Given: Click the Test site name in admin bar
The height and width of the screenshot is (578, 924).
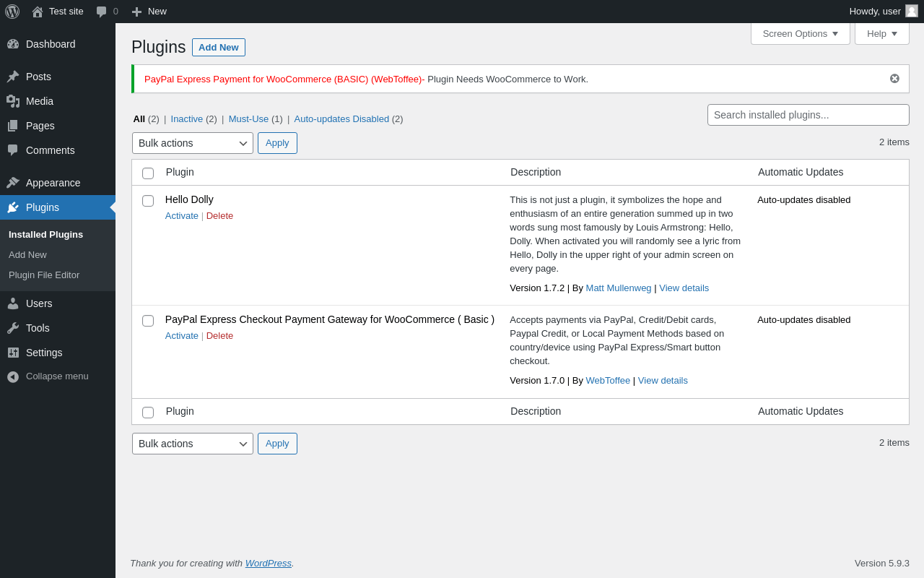Looking at the screenshot, I should click(x=66, y=12).
